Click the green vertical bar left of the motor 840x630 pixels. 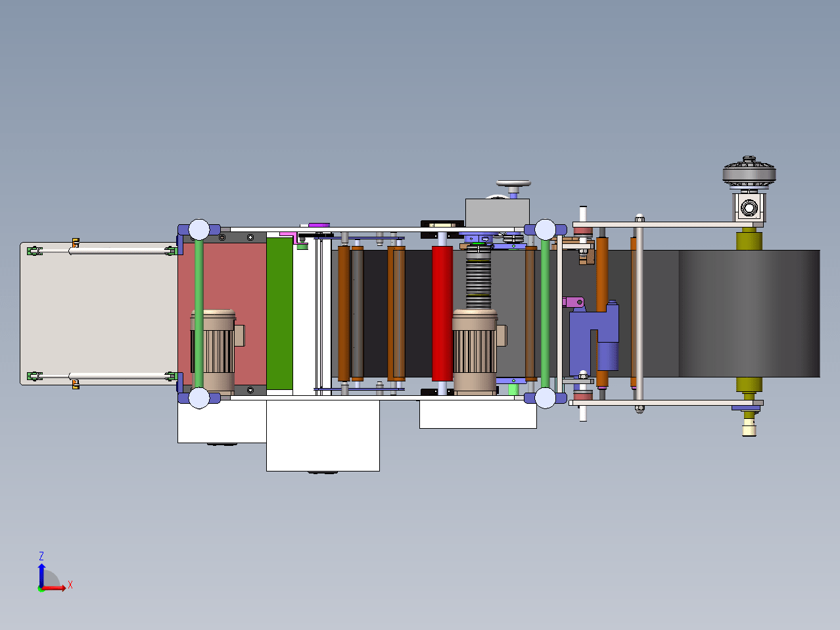199,313
